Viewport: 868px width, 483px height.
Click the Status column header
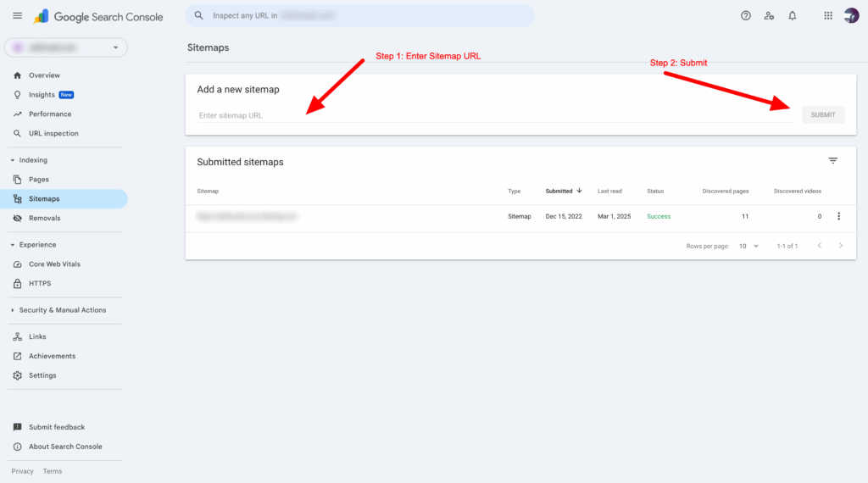tap(655, 191)
